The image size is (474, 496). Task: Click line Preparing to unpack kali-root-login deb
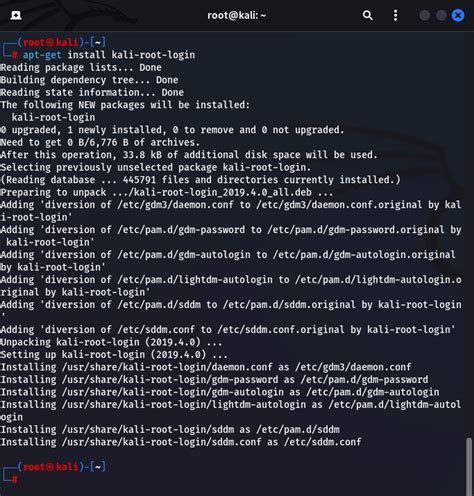click(x=167, y=192)
